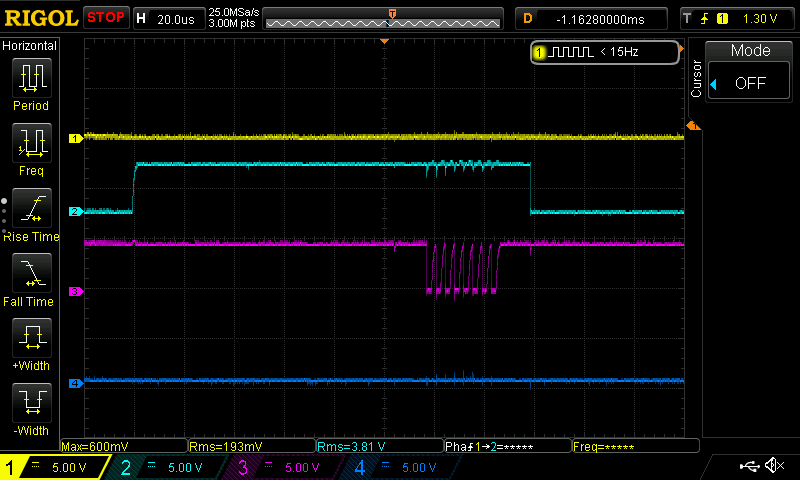This screenshot has height=480, width=800.
Task: Click the channel 4 ground marker
Action: 76,383
